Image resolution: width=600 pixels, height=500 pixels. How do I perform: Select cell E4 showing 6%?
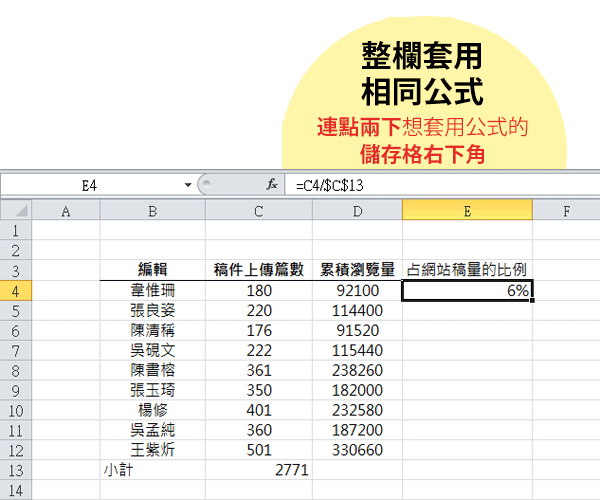coord(467,291)
